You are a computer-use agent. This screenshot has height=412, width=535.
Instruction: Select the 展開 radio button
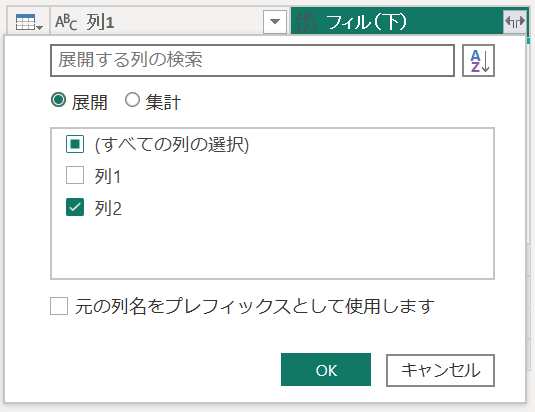point(58,100)
